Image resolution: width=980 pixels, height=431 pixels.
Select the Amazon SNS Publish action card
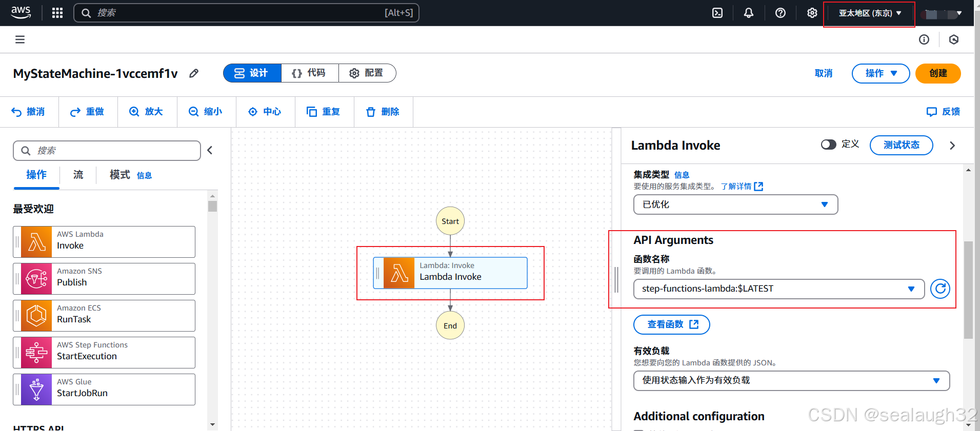(x=104, y=279)
